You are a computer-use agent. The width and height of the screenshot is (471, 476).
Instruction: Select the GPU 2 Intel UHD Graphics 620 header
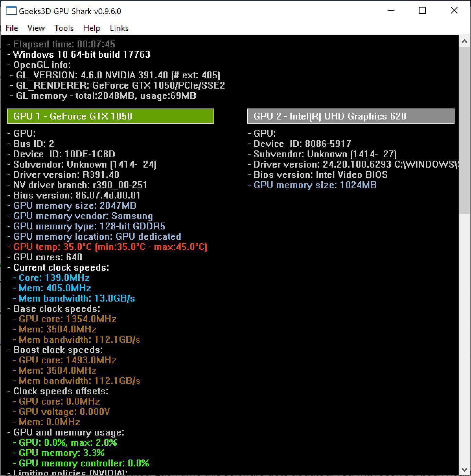(351, 116)
